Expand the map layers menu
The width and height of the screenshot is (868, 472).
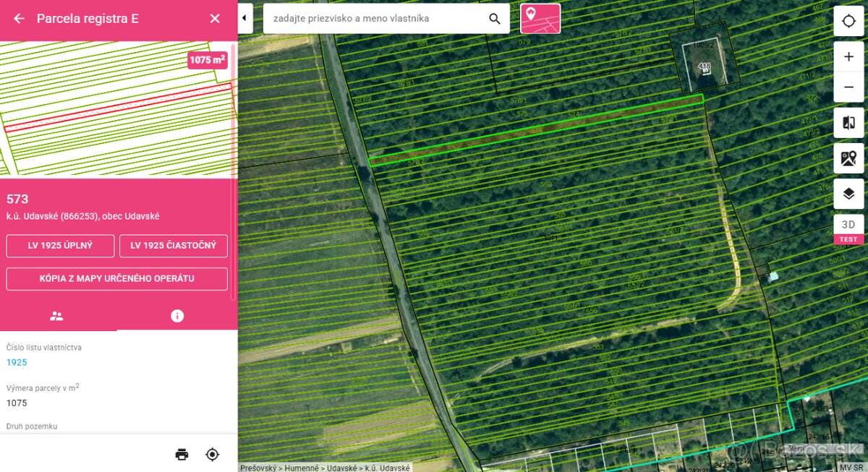(x=848, y=194)
